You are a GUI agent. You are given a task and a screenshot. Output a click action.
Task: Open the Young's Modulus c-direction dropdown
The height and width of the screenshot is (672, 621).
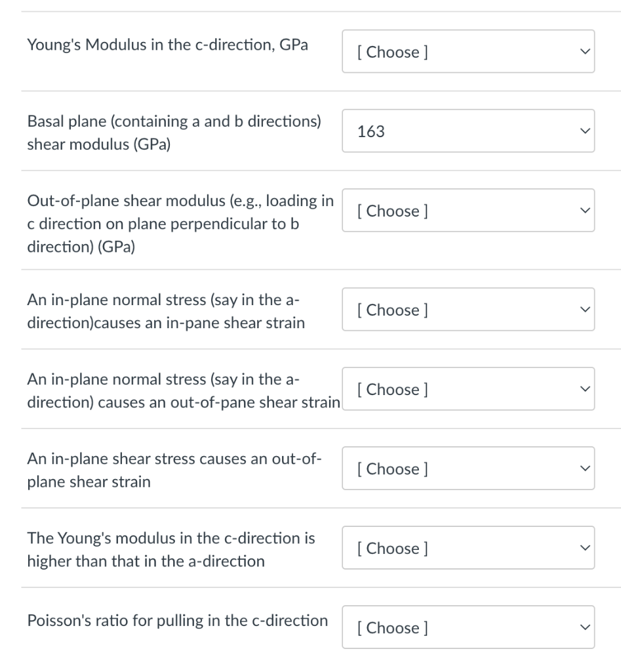(468, 52)
